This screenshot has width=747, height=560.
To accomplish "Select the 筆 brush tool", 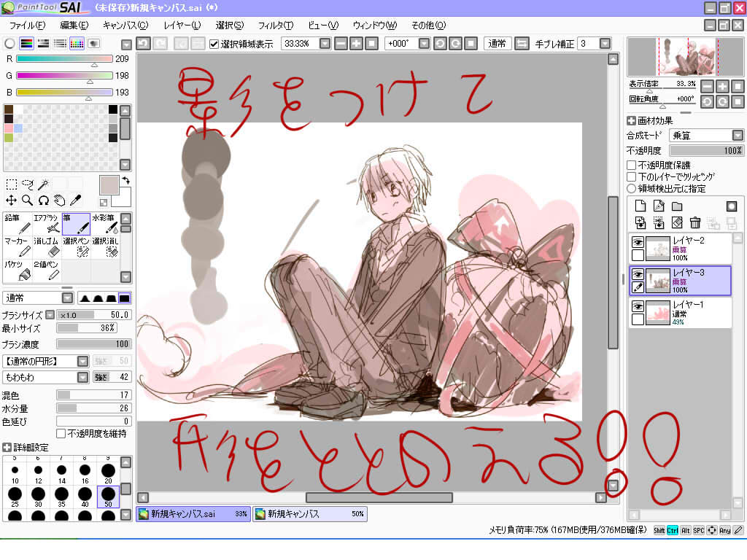I will pyautogui.click(x=76, y=225).
